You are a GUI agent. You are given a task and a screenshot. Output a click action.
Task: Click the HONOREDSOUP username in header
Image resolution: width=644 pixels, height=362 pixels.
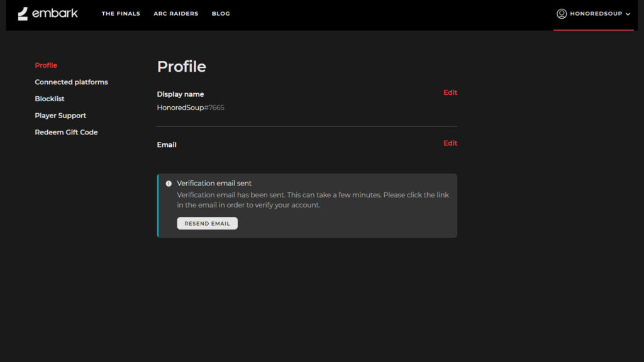(596, 14)
